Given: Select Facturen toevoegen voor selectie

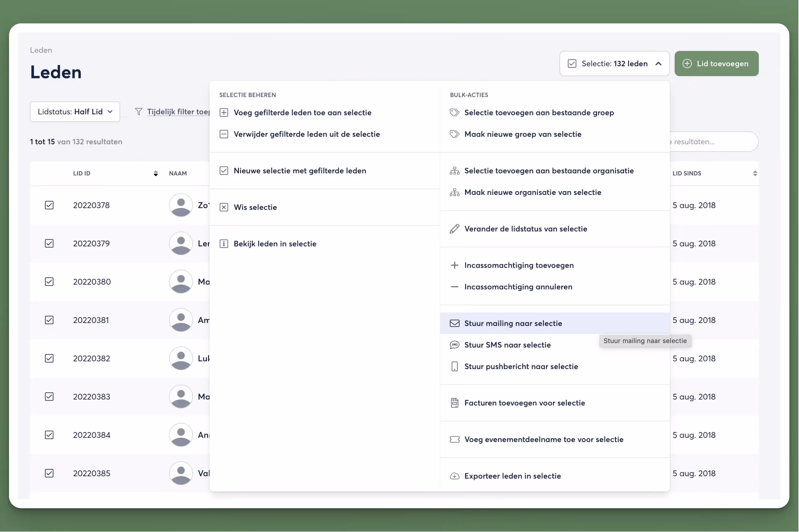Looking at the screenshot, I should [x=524, y=403].
